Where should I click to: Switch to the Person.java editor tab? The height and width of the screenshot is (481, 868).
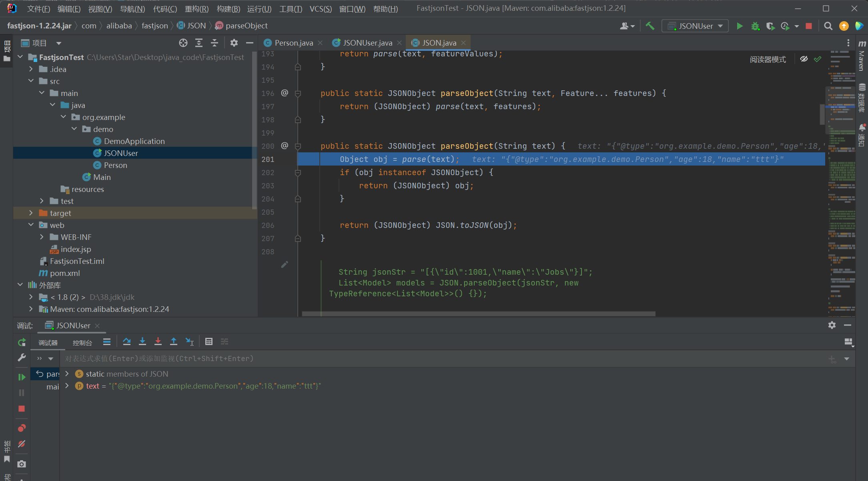[293, 43]
